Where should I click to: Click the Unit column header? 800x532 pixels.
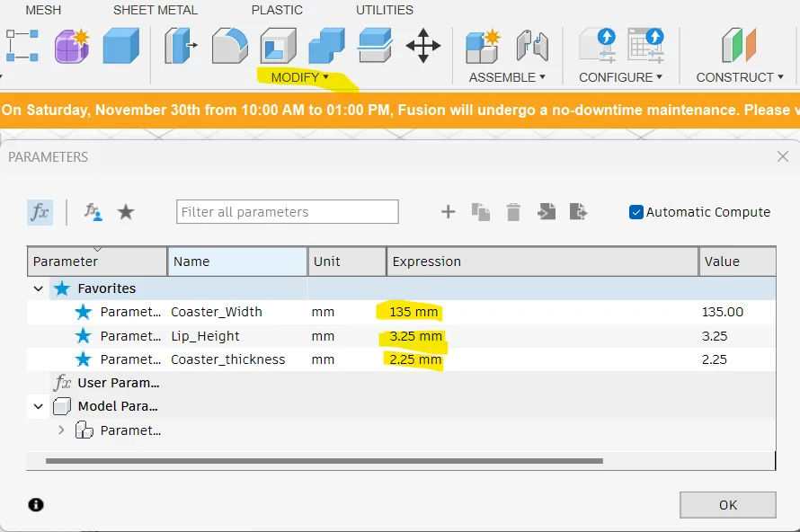[347, 262]
